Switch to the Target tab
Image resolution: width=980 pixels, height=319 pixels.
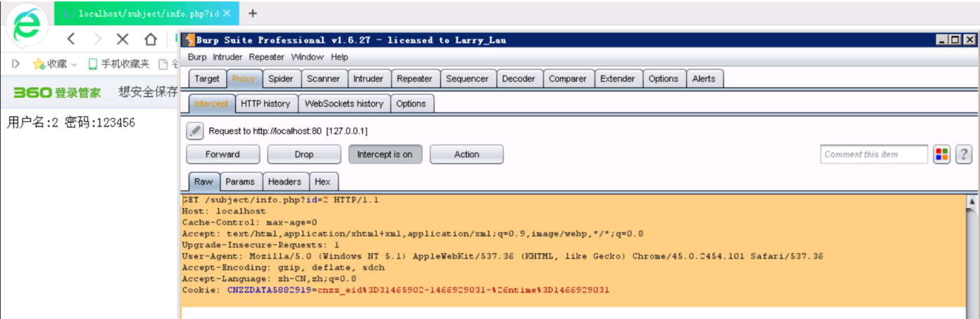coord(207,79)
